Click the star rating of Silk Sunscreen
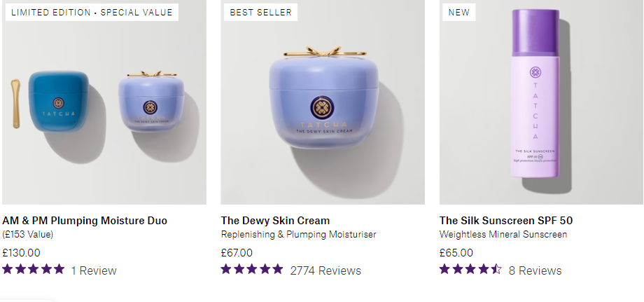The height and width of the screenshot is (302, 644). [x=470, y=270]
